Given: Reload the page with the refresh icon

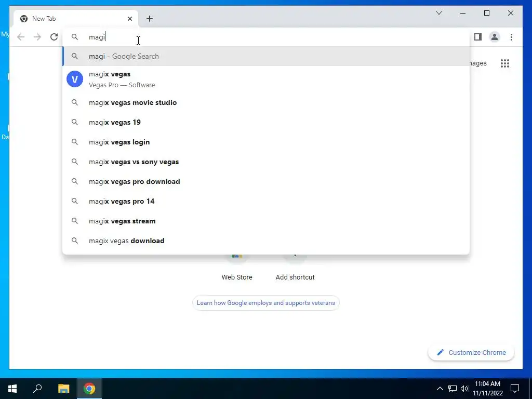Looking at the screenshot, I should point(54,37).
